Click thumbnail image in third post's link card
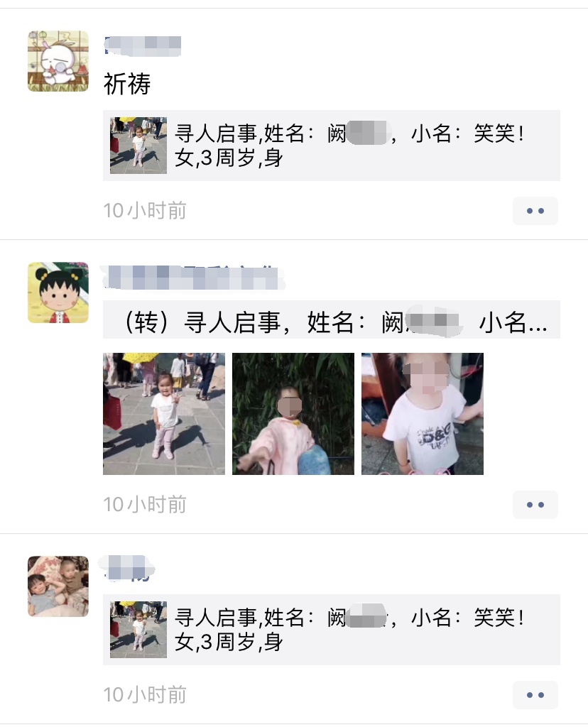The height and width of the screenshot is (727, 588). tap(138, 630)
